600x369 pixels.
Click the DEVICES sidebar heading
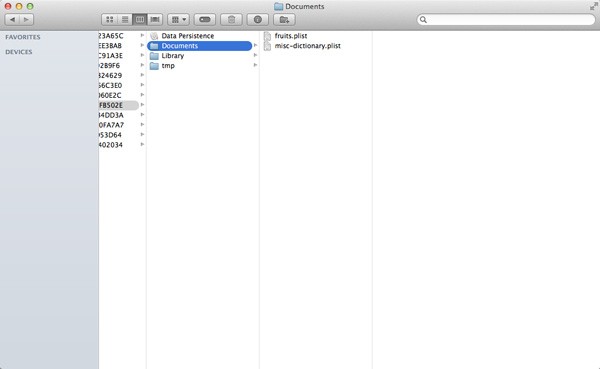[x=19, y=52]
